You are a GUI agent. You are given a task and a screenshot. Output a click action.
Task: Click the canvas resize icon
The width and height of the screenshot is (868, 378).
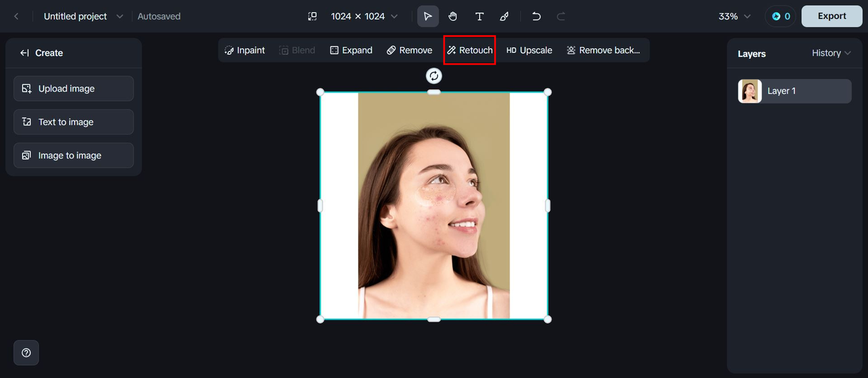pyautogui.click(x=313, y=16)
